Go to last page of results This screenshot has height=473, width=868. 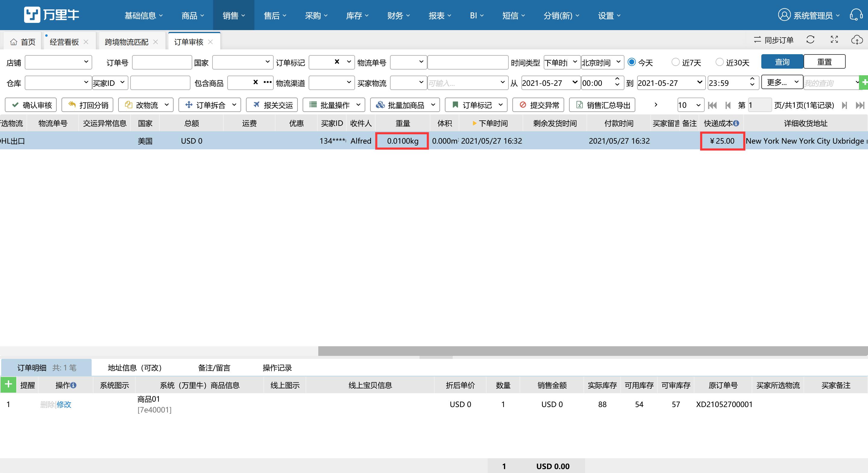[860, 105]
